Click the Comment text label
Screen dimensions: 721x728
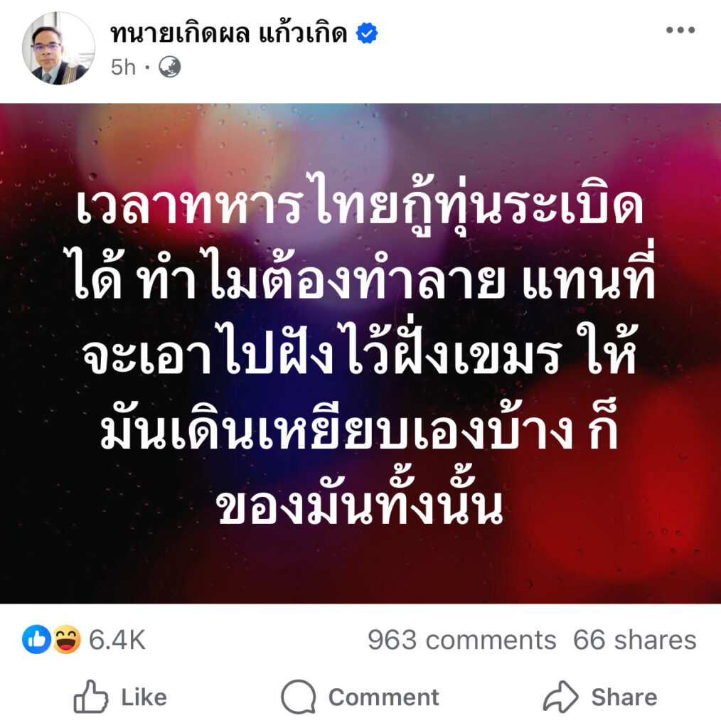(x=383, y=697)
